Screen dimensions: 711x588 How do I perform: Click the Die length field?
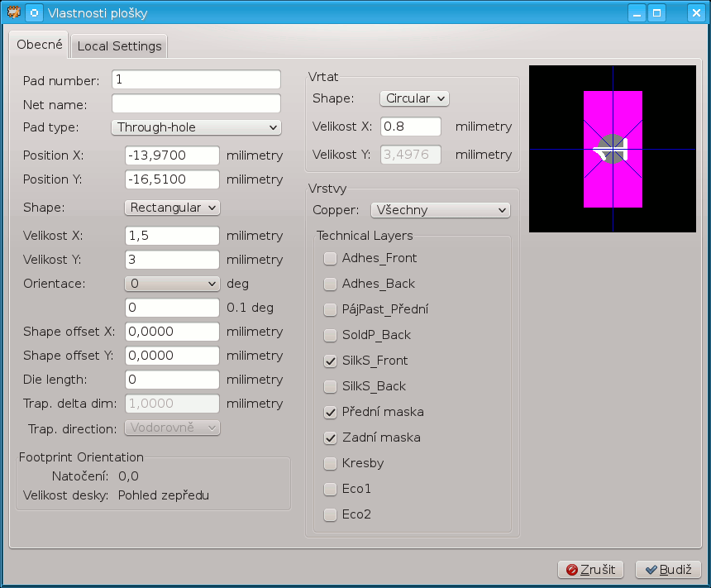point(172,380)
